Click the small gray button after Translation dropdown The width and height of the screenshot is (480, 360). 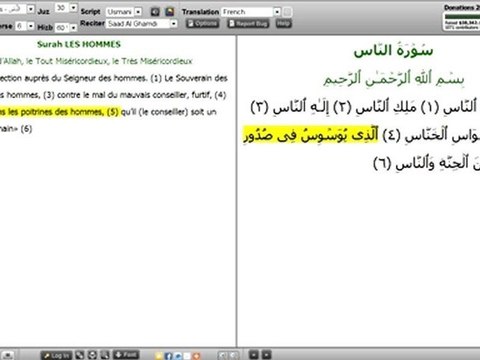287,12
